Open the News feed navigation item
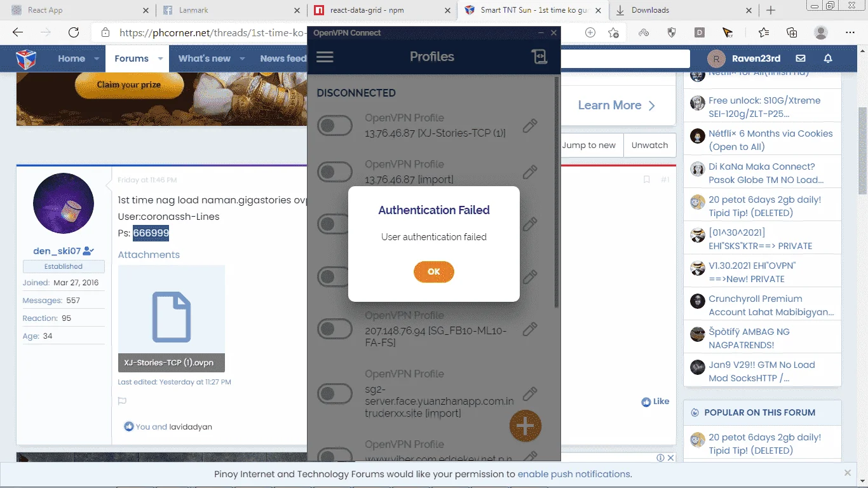The image size is (868, 488). (x=283, y=58)
